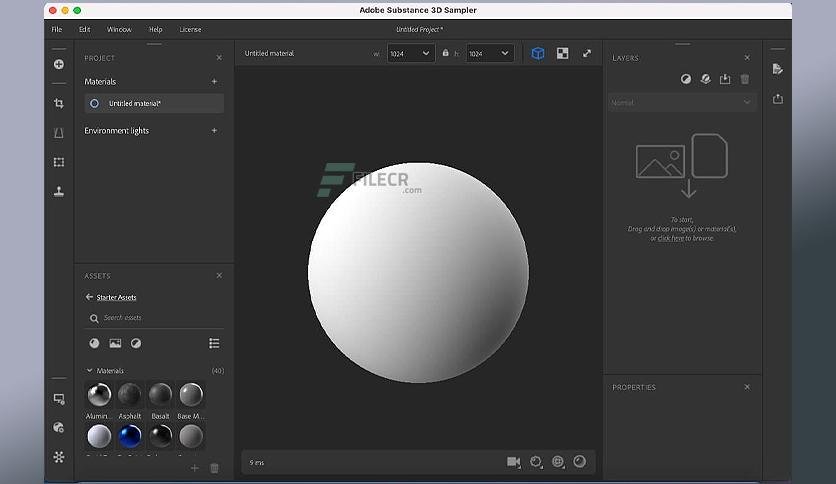Switch to 3D view cube icon
This screenshot has width=836, height=484.
click(x=537, y=53)
